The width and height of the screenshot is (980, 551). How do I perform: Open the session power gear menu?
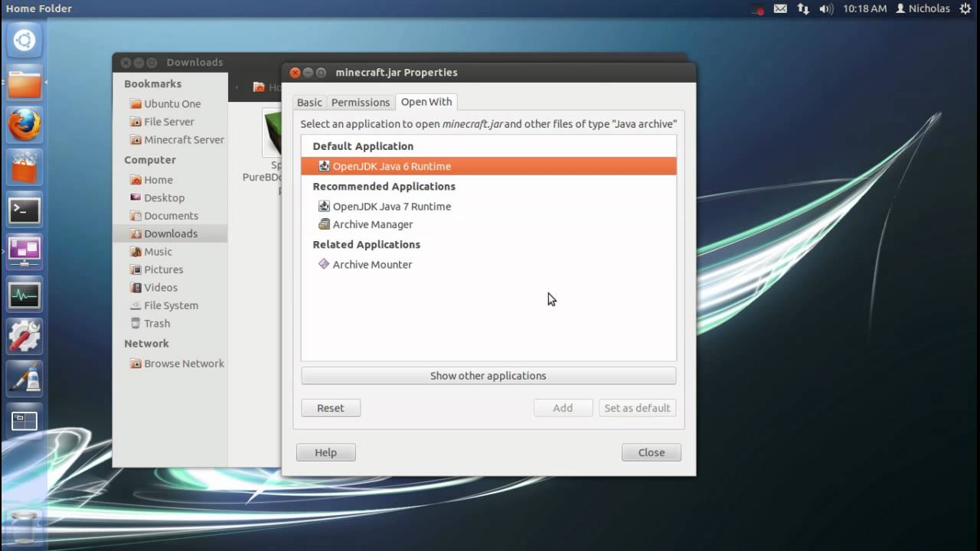click(965, 8)
